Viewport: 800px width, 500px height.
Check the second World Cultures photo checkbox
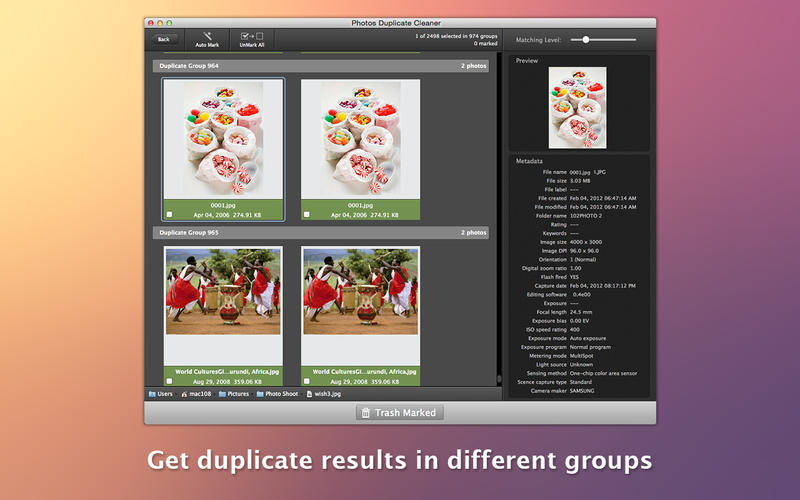[x=307, y=382]
